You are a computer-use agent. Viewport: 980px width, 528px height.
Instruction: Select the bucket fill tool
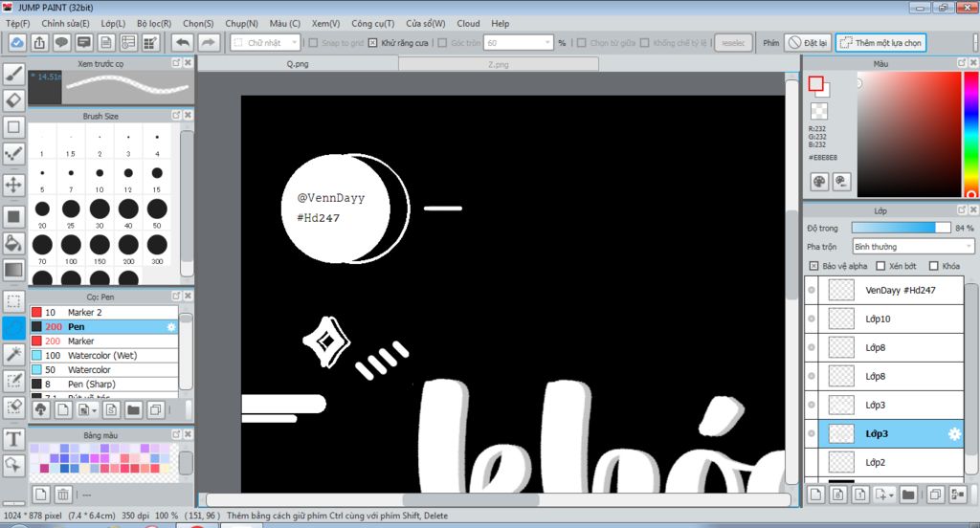13,243
